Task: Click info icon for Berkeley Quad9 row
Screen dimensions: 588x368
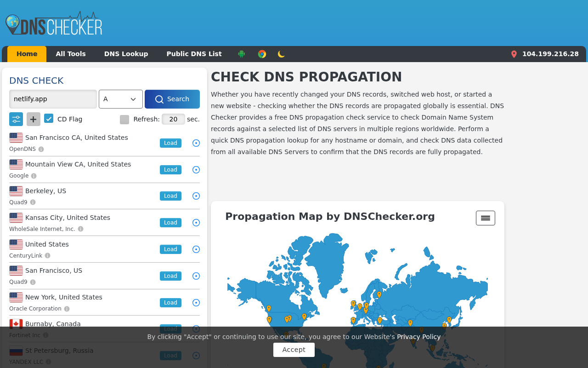Action: (x=33, y=202)
